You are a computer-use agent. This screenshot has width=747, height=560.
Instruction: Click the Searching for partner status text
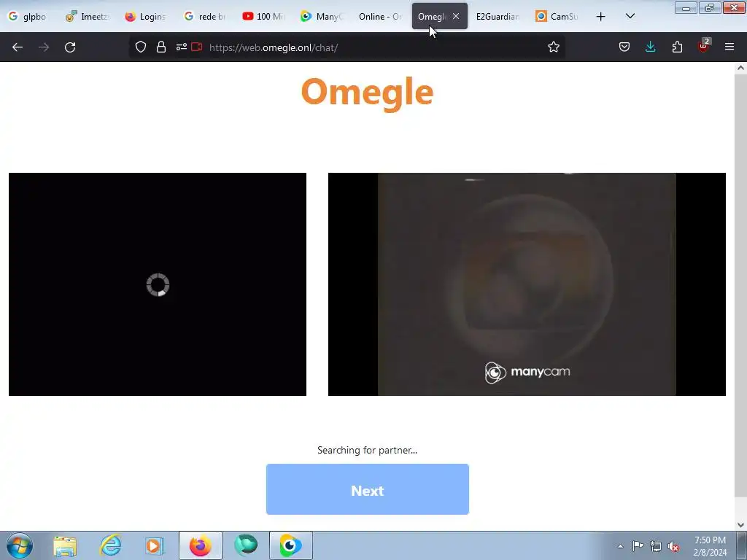tap(368, 450)
